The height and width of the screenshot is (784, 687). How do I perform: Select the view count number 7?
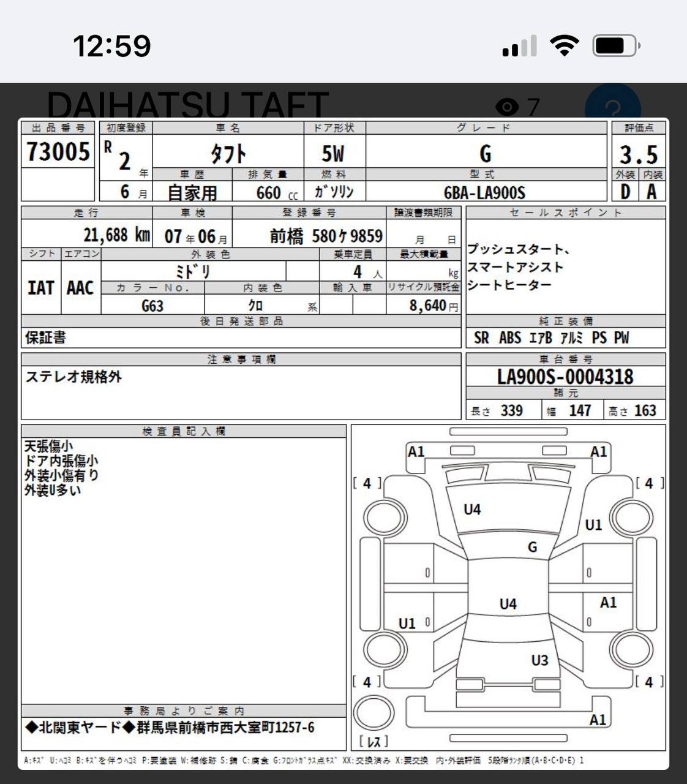click(x=533, y=107)
